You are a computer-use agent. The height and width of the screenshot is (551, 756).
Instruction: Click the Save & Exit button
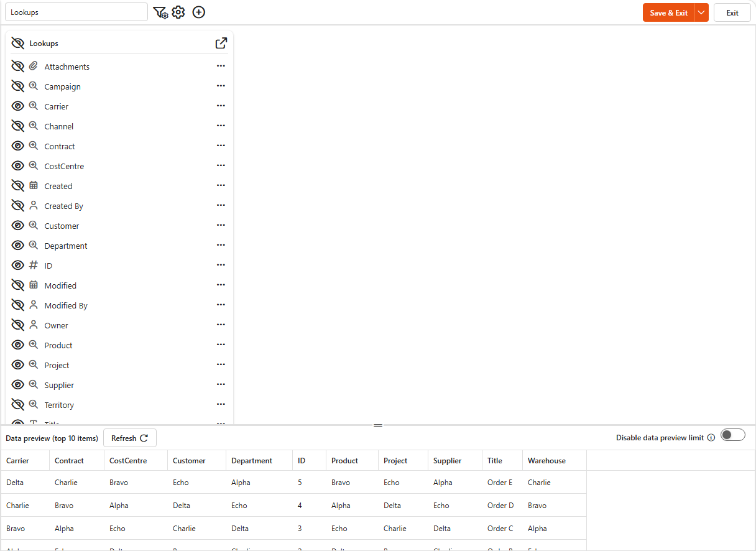(668, 12)
